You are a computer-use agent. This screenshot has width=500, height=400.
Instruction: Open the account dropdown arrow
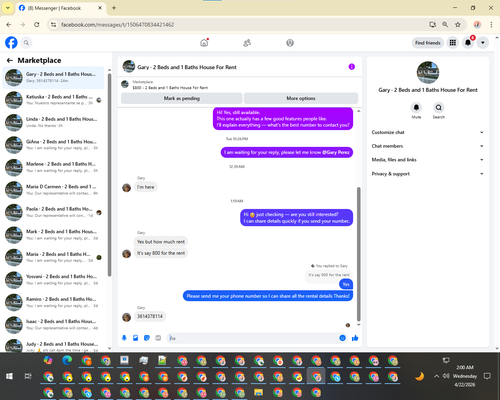click(x=483, y=43)
